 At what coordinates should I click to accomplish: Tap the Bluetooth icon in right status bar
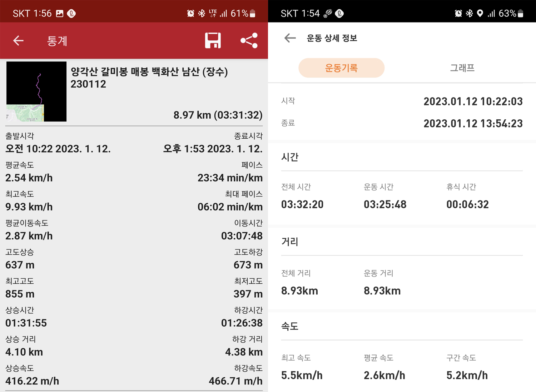tap(469, 14)
